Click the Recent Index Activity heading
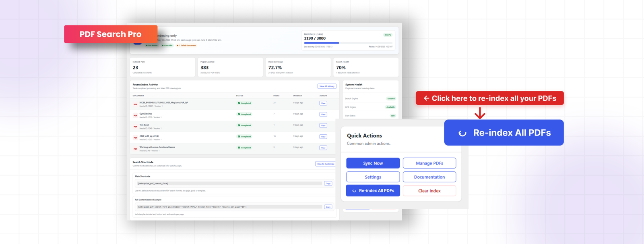 (145, 85)
